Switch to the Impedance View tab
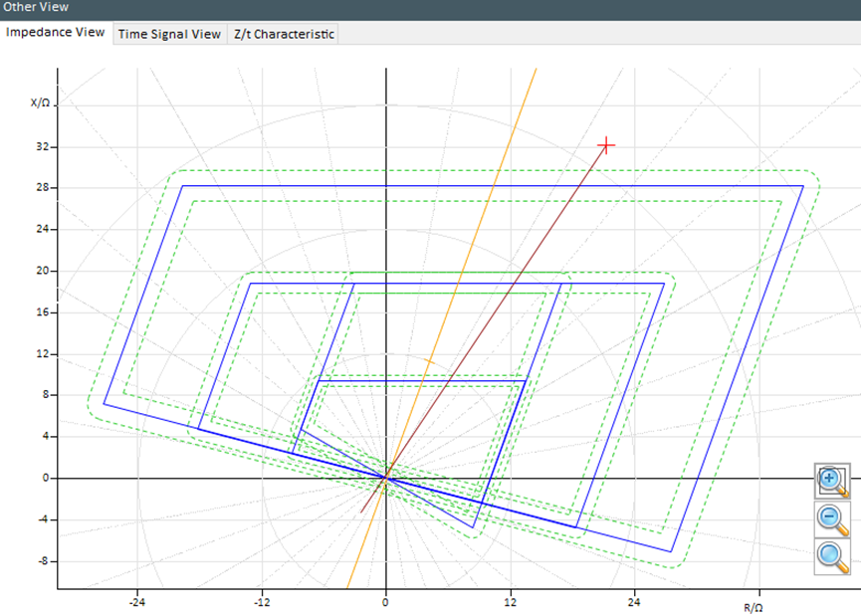The image size is (861, 616). tap(56, 32)
